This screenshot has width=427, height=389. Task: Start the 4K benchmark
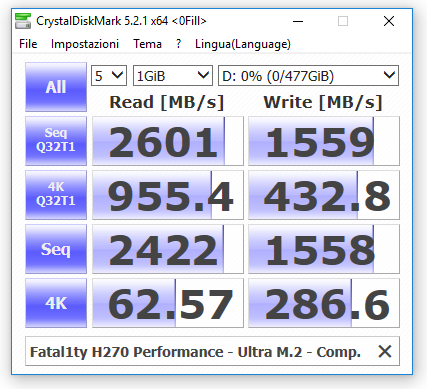[56, 303]
